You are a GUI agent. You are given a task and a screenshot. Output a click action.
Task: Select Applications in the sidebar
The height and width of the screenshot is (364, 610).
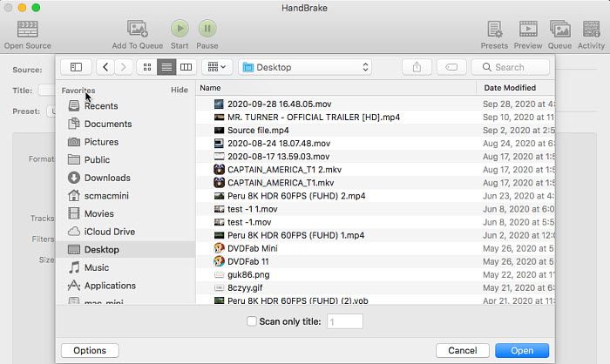click(110, 286)
